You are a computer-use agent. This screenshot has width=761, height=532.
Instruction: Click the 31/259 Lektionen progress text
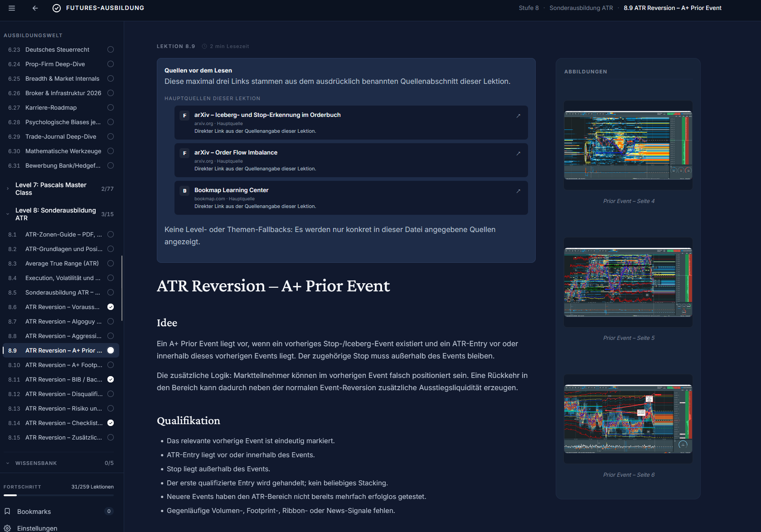[92, 487]
